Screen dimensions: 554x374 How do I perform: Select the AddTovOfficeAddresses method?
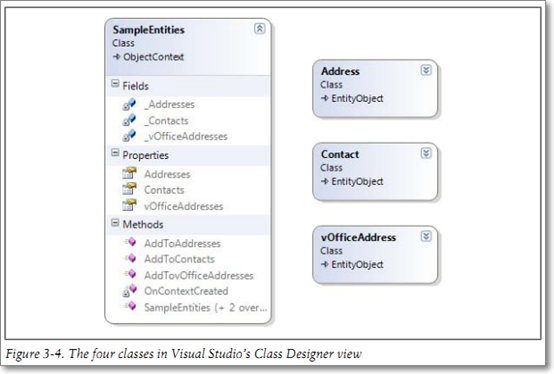[199, 275]
